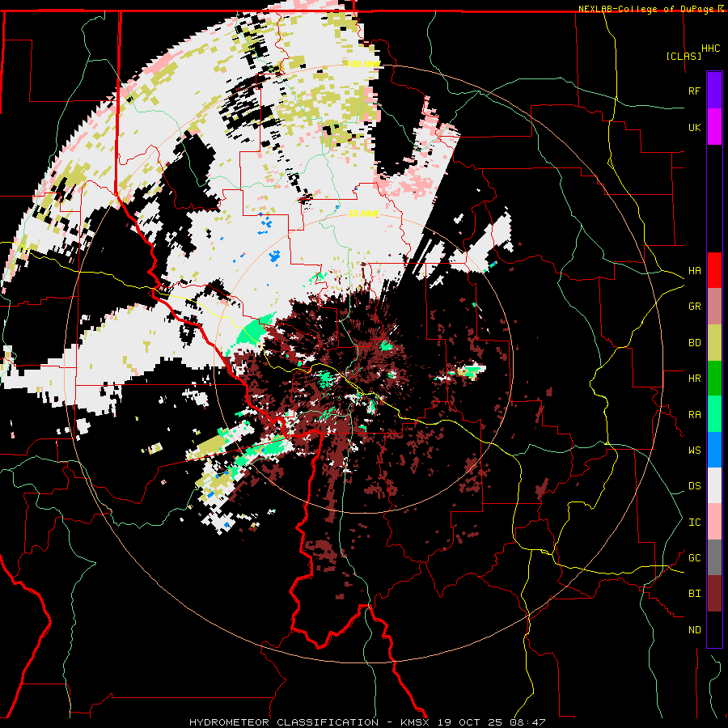Click the HHC product label

click(710, 49)
